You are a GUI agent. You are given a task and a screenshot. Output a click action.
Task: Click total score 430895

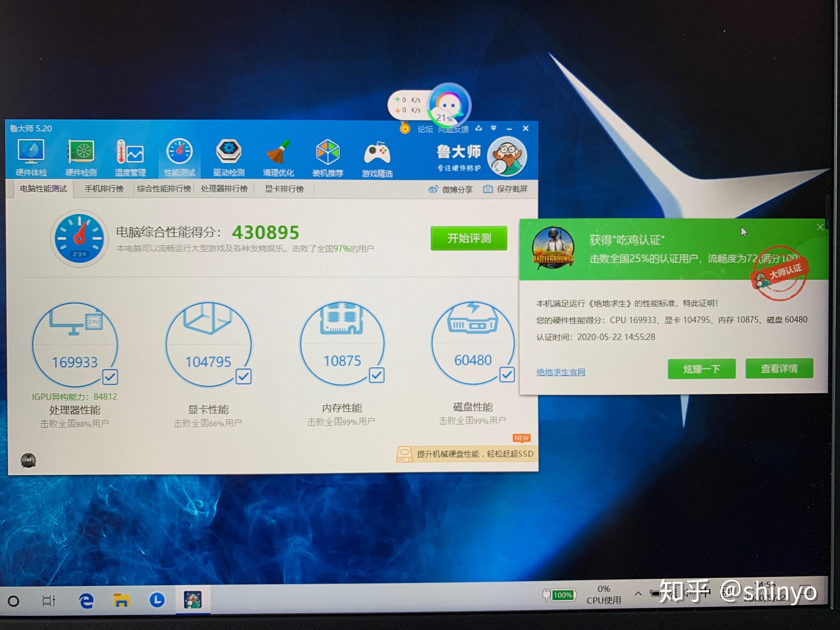(x=266, y=232)
